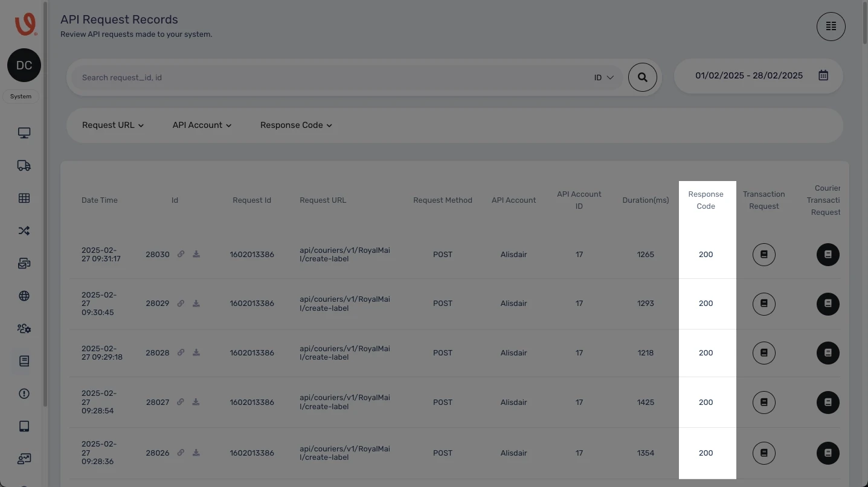View transaction request for record 28029
This screenshot has height=487, width=868.
[764, 304]
